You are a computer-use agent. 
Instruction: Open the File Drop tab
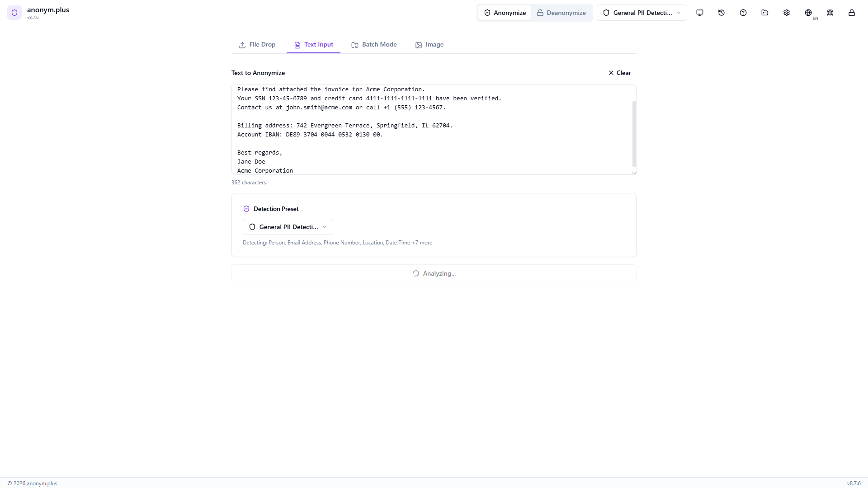[x=257, y=45]
